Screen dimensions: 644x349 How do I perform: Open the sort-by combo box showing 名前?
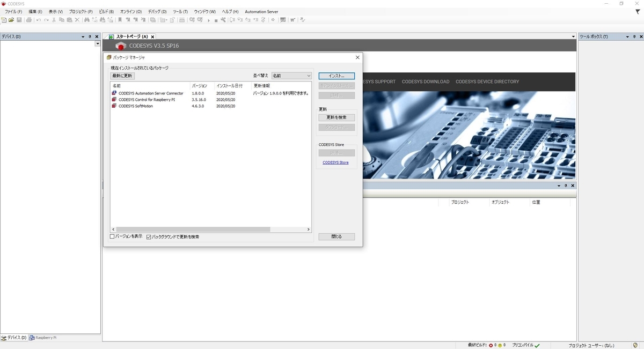click(x=291, y=76)
